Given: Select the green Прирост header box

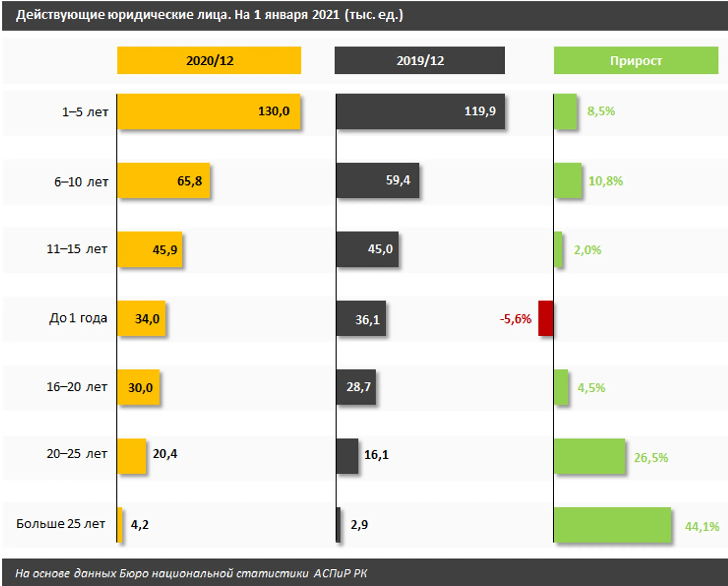Looking at the screenshot, I should point(636,60).
